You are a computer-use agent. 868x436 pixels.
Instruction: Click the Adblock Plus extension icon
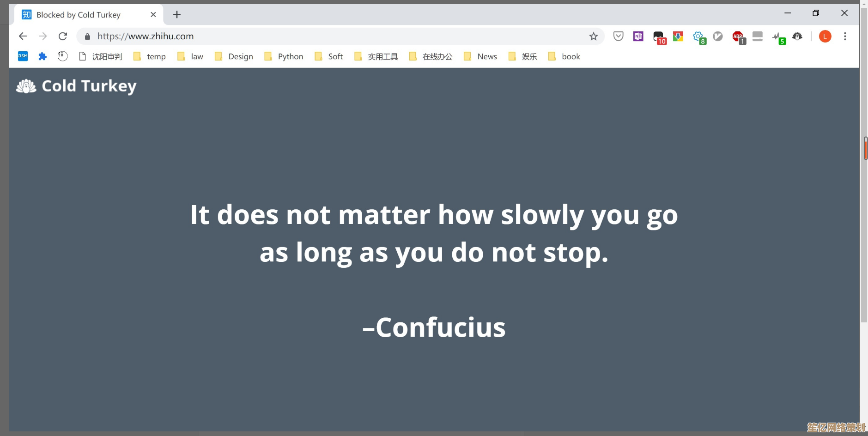738,36
